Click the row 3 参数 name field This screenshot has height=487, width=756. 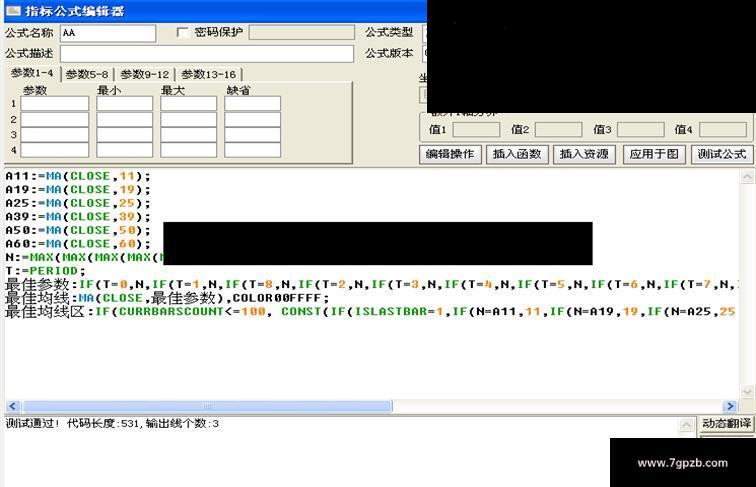click(54, 135)
